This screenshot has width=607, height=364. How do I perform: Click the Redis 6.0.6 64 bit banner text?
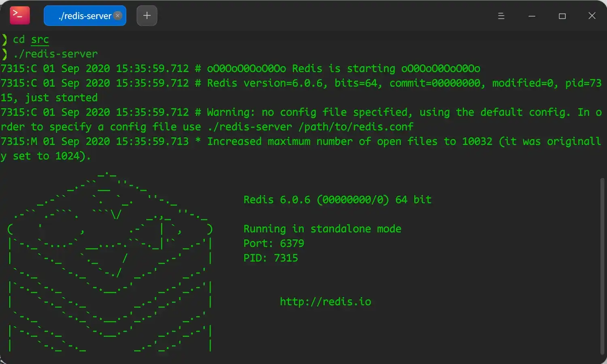pos(337,200)
